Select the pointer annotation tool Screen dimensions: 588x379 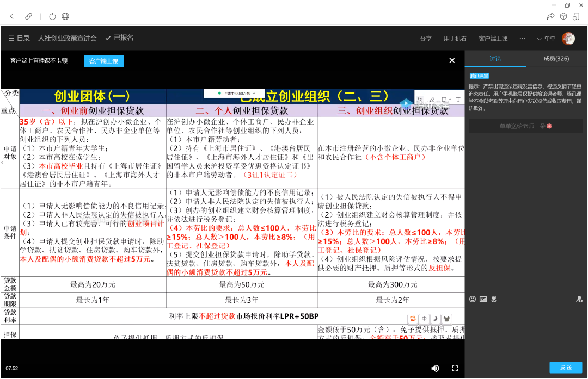coord(420,100)
